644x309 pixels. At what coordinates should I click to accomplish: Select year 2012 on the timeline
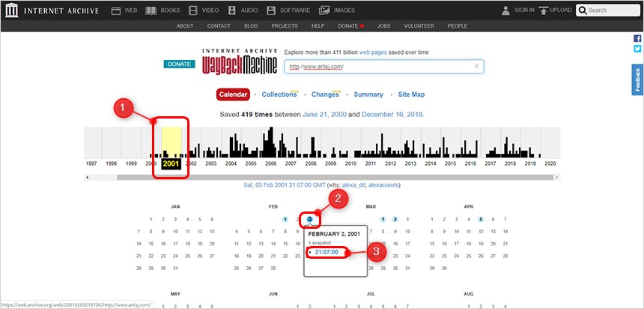coord(391,163)
